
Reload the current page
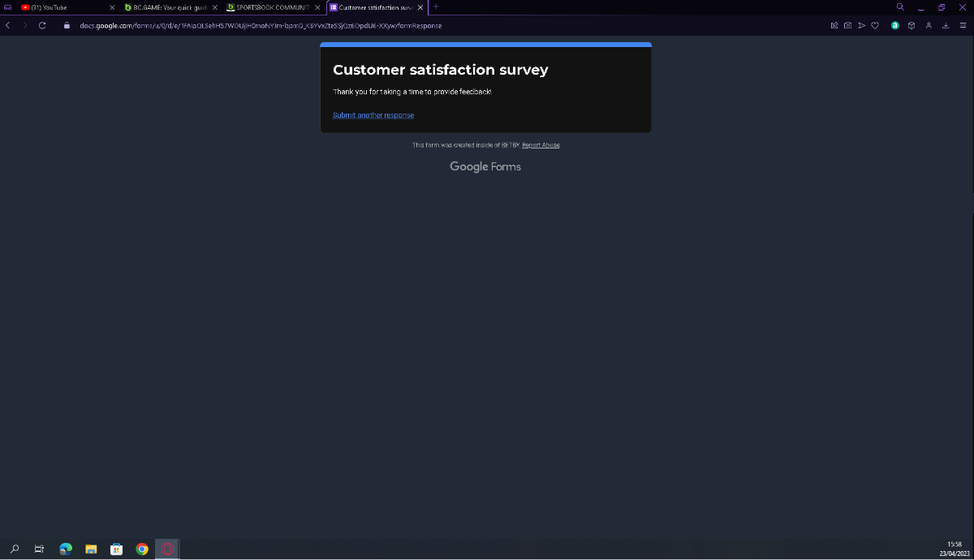(x=42, y=25)
